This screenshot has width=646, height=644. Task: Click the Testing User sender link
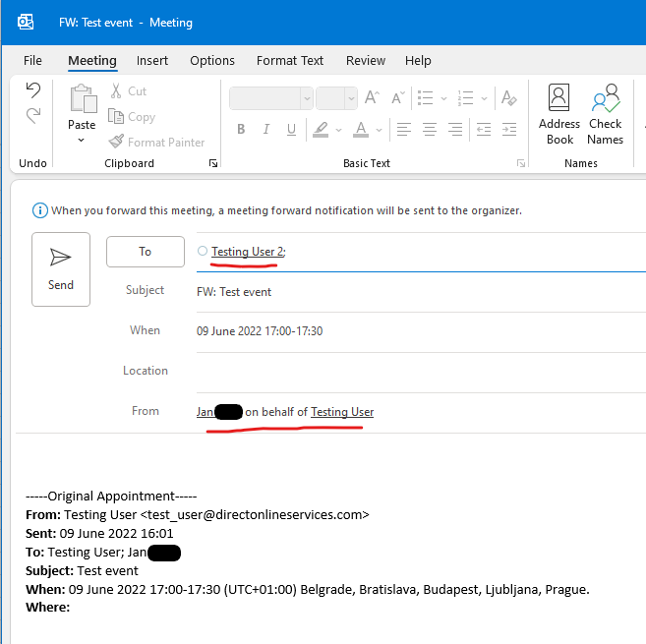click(x=342, y=412)
